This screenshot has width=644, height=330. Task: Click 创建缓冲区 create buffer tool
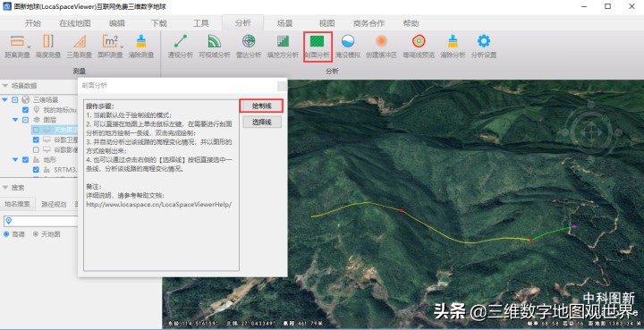point(382,46)
